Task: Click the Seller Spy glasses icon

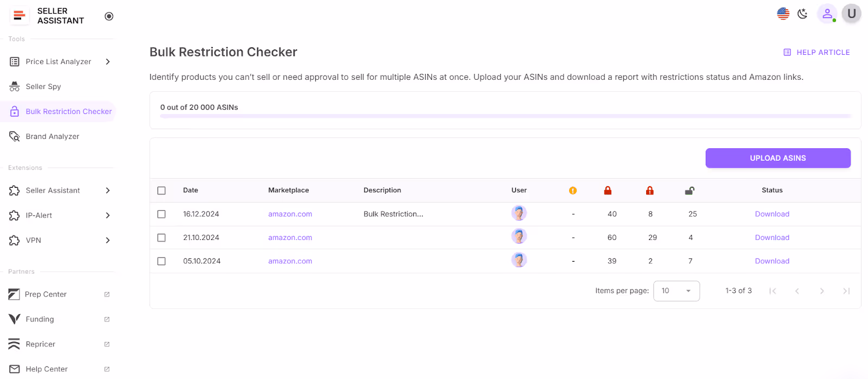Action: [15, 87]
